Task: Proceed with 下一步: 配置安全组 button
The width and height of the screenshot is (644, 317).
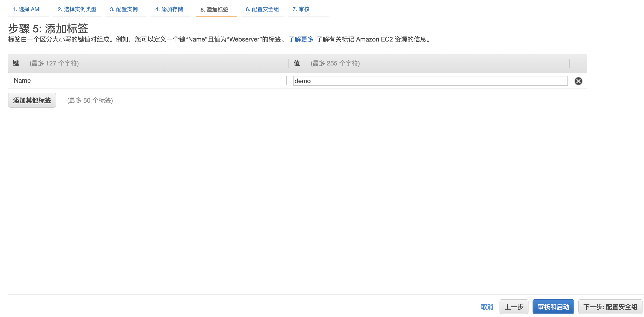Action: 610,307
